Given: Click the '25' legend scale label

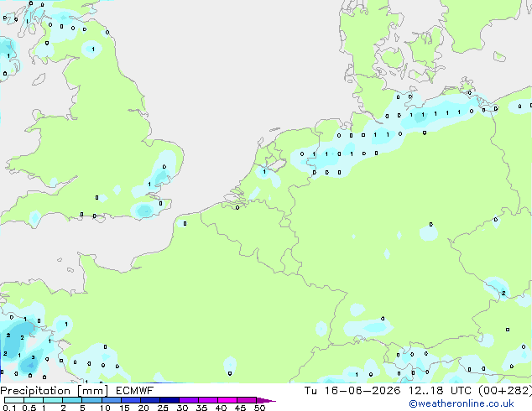Looking at the screenshot, I should 163,408.
